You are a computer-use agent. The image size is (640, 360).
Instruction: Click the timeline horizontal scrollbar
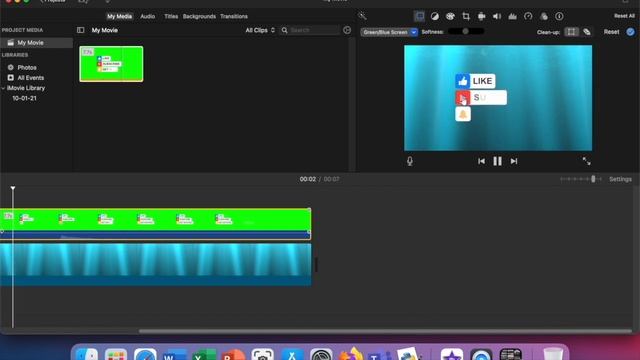pyautogui.click(x=385, y=331)
